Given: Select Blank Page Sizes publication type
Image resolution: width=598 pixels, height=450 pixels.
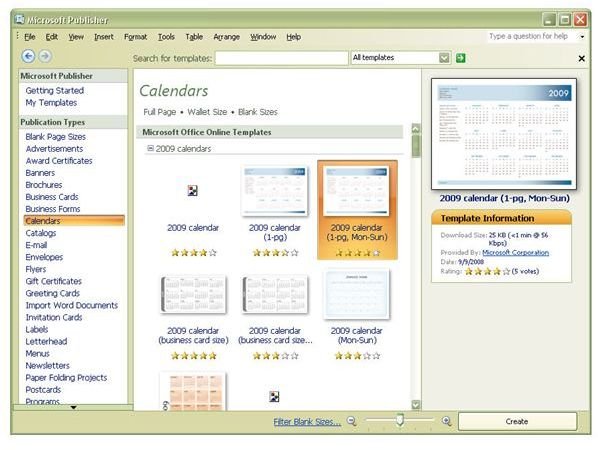Looking at the screenshot, I should (x=55, y=137).
